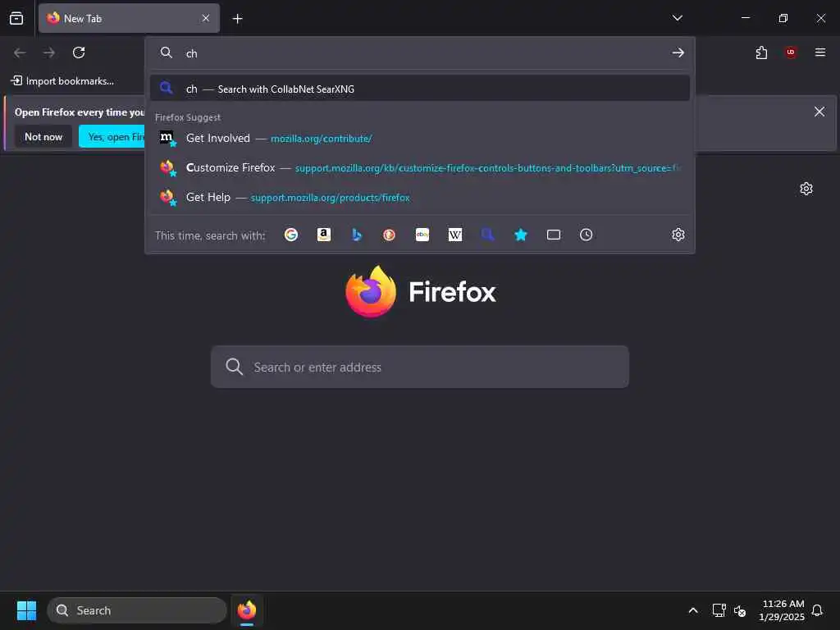Open the Firefox application menu
The height and width of the screenshot is (630, 840).
point(820,52)
